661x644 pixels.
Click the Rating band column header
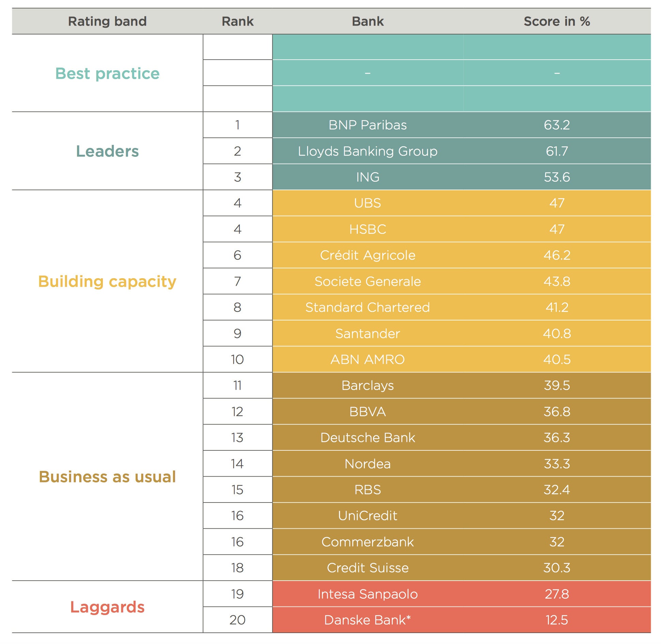pyautogui.click(x=107, y=21)
